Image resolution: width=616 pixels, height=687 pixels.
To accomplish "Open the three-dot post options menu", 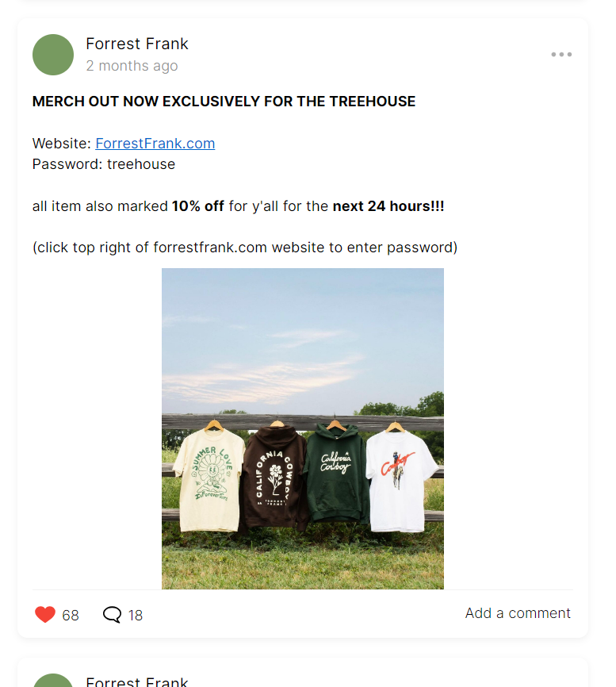I will (561, 54).
